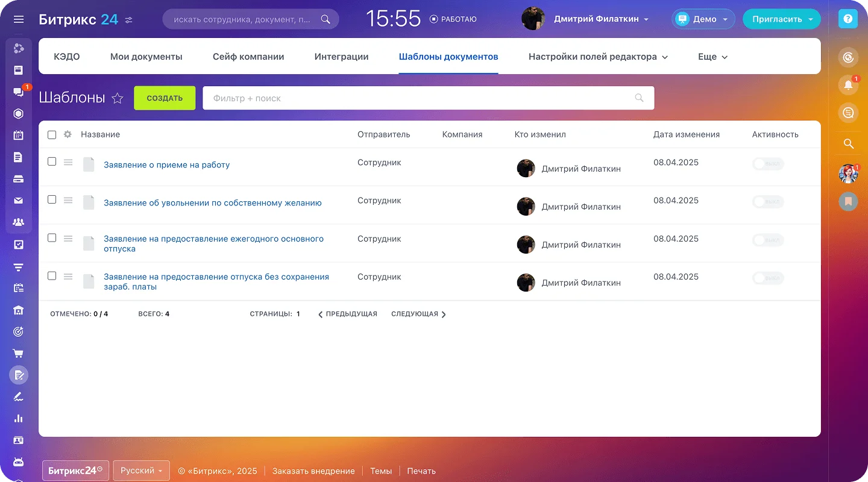Open the Русский language selector
868x482 pixels.
(141, 471)
